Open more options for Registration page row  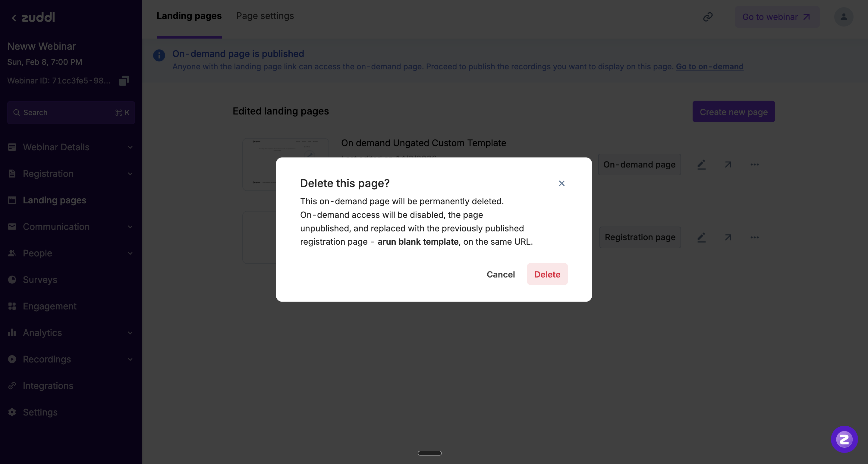(754, 237)
